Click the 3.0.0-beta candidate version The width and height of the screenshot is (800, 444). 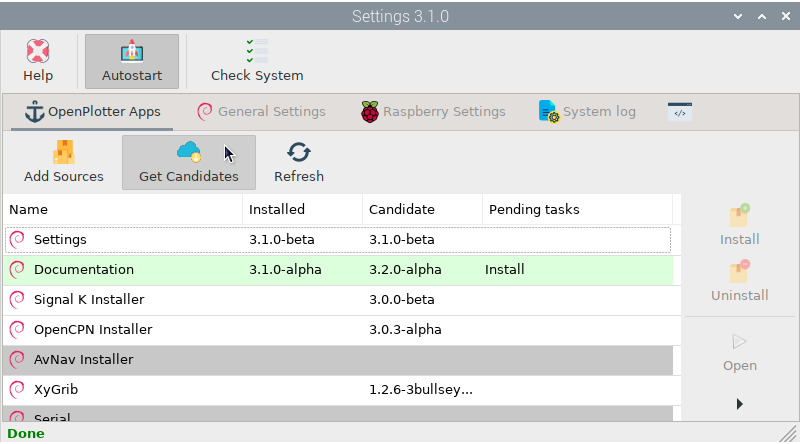pyautogui.click(x=402, y=300)
